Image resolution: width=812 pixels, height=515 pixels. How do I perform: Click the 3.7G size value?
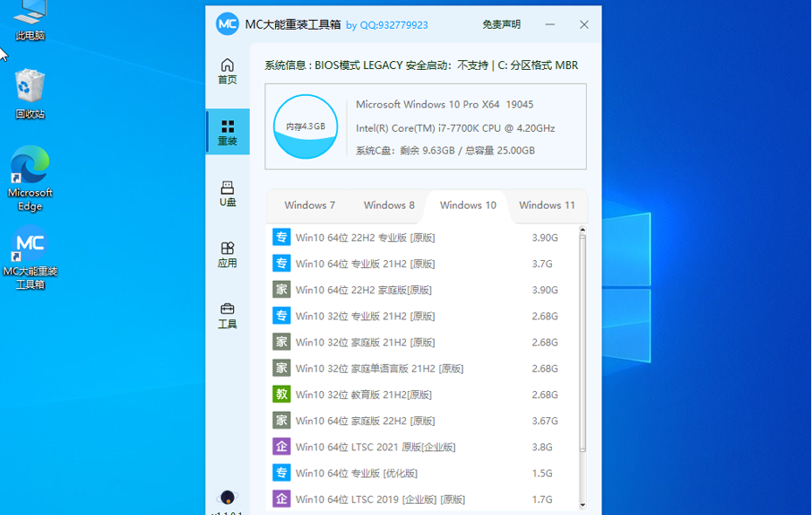(542, 264)
